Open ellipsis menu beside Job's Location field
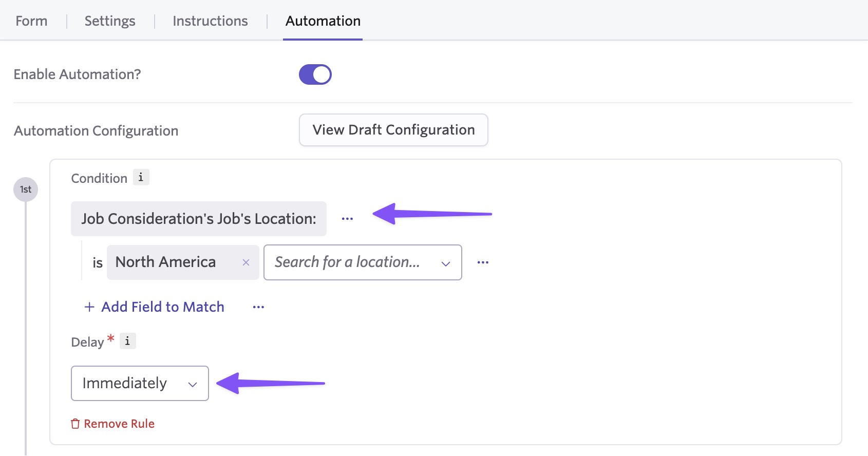Image resolution: width=868 pixels, height=456 pixels. [347, 219]
